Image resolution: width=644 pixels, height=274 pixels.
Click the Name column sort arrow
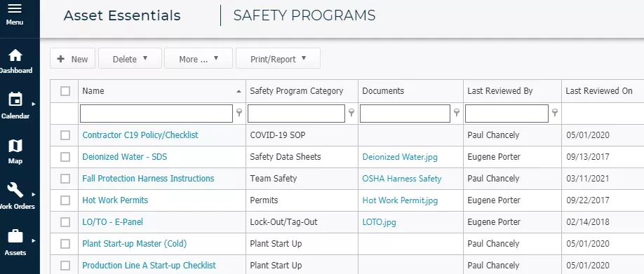click(239, 92)
